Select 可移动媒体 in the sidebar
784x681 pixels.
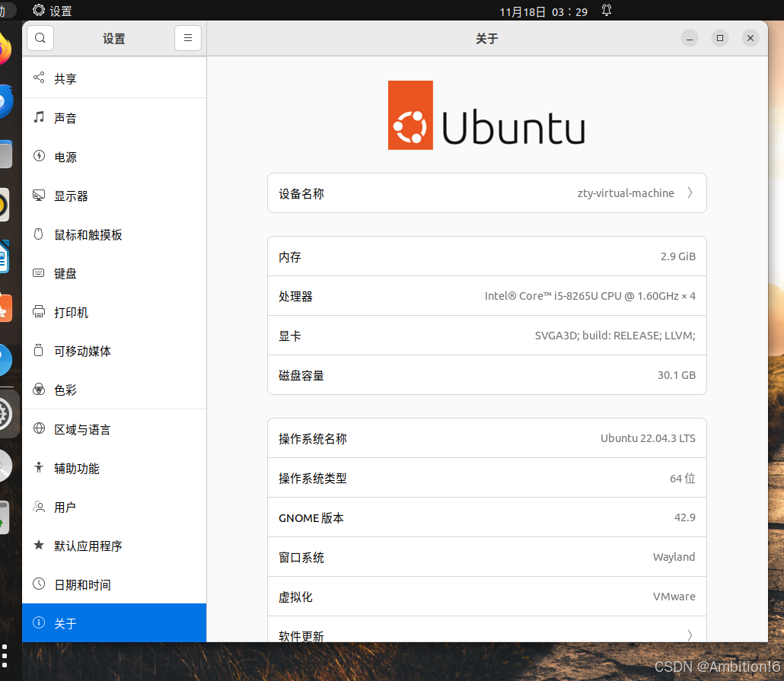coord(114,352)
